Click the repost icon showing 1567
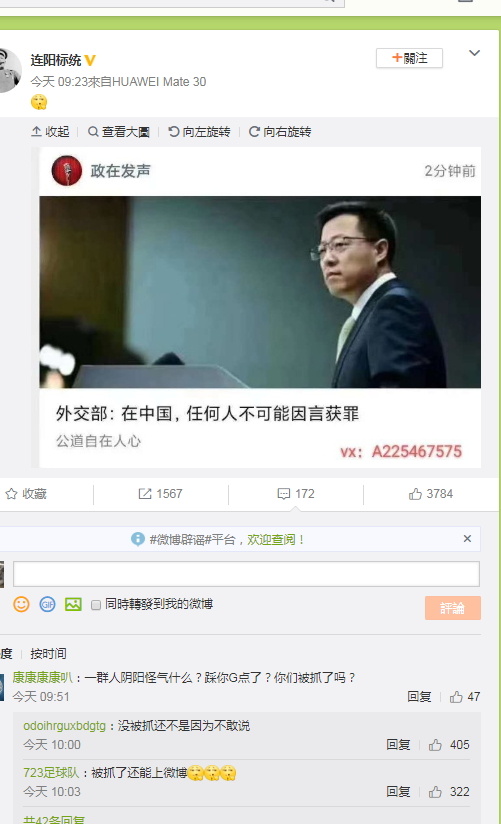Screen dimensions: 501x824 (x=160, y=493)
